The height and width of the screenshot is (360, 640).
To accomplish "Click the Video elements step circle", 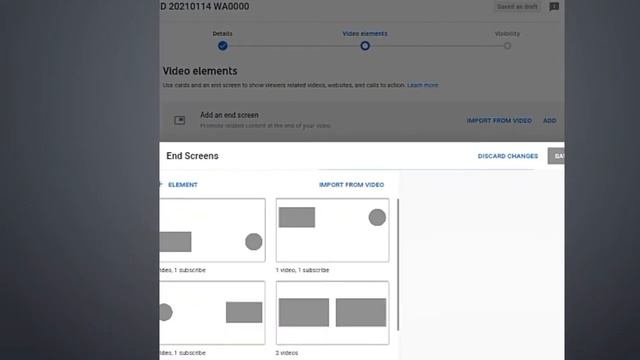I will point(365,46).
